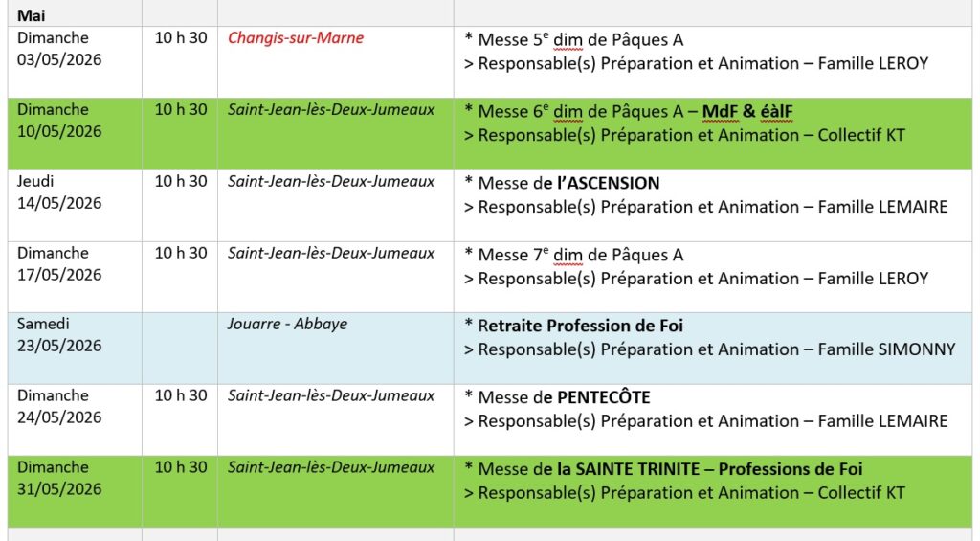Select the Dimanche 31/05/2026 date cell
The image size is (980, 541).
point(59,479)
